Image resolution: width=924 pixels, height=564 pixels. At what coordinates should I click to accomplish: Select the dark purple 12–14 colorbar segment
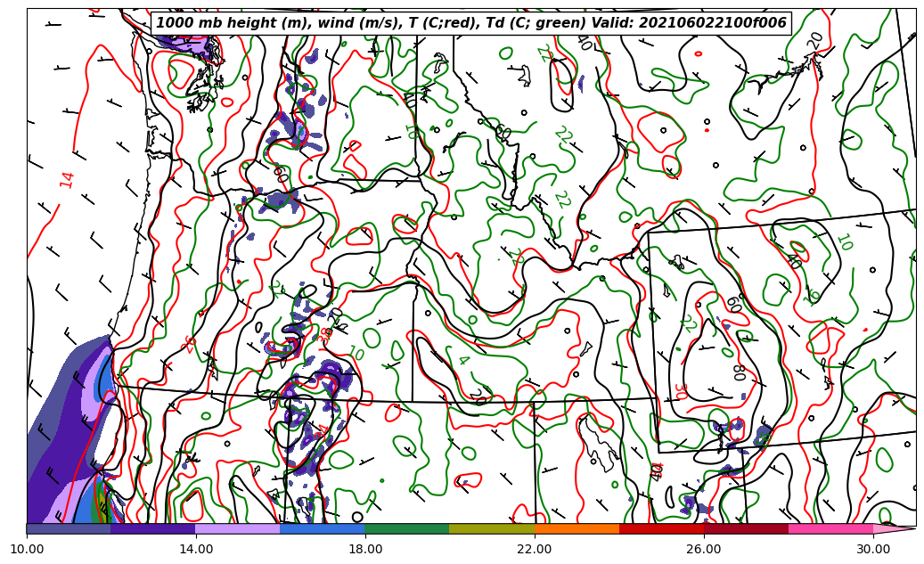153,528
